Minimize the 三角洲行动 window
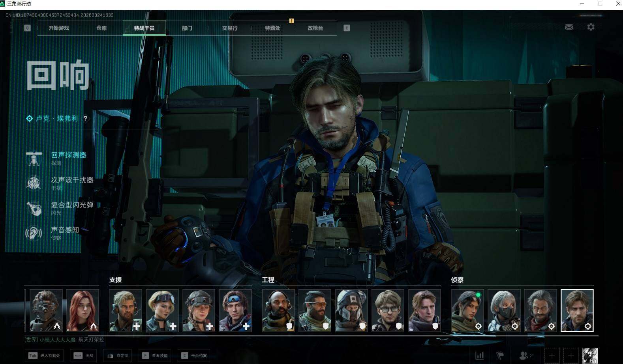This screenshot has height=364, width=623. click(x=582, y=4)
